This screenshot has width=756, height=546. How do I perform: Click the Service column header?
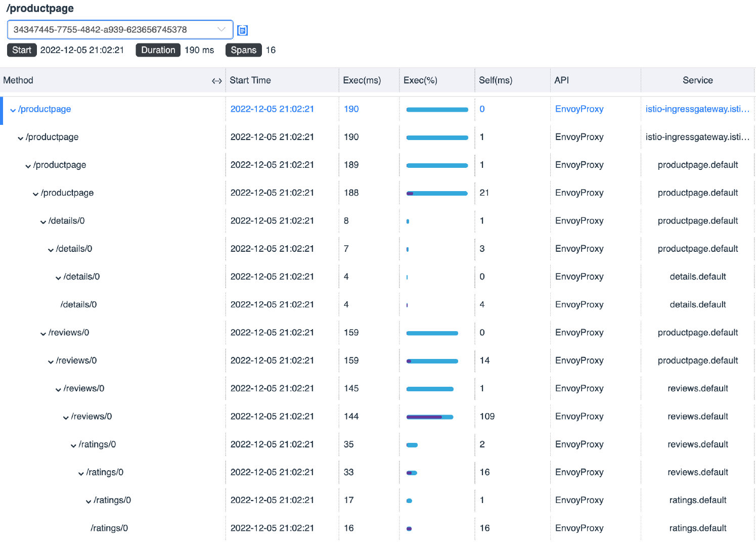click(697, 80)
